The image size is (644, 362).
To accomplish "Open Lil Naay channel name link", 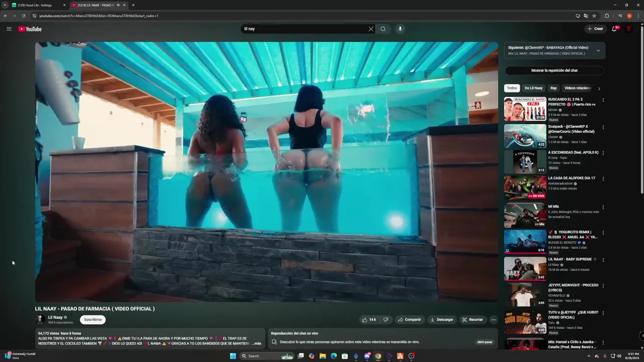I will [x=55, y=317].
